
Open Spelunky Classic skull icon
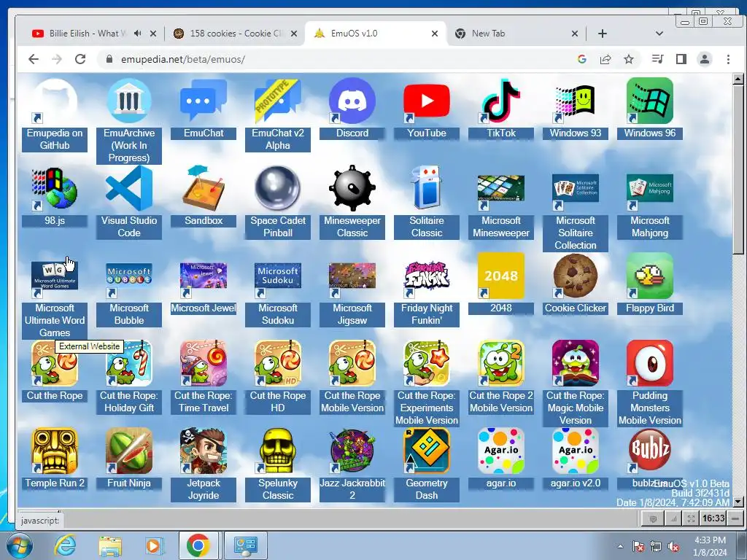278,451
